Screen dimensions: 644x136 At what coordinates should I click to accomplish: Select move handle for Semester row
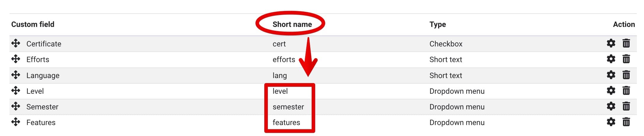point(16,106)
